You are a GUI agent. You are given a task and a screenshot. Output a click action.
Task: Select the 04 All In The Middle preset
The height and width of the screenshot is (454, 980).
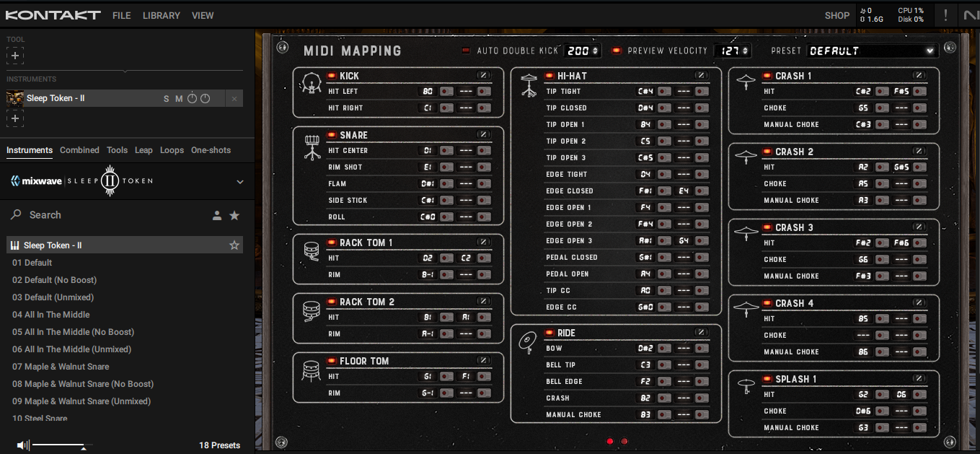51,315
